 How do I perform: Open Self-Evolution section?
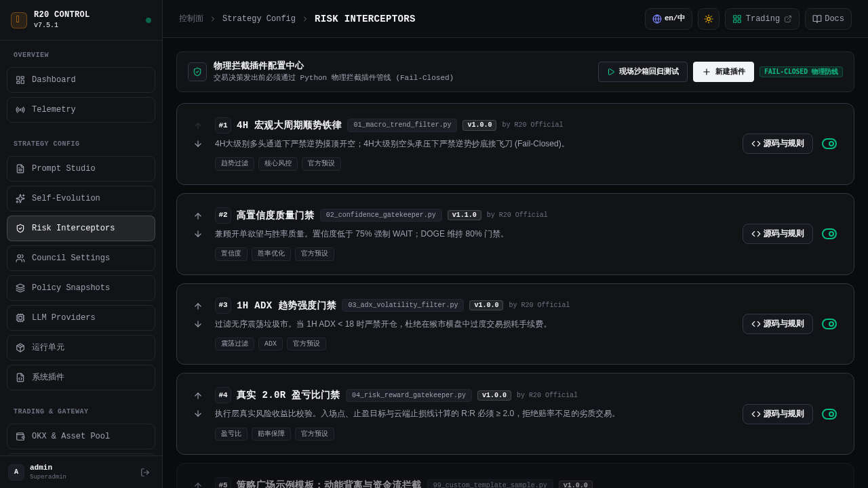coord(81,199)
